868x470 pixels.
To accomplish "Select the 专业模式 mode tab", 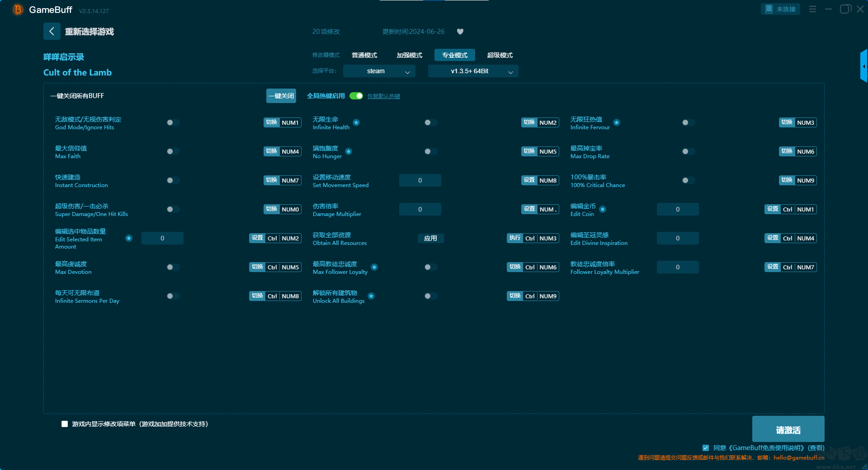I will 455,55.
